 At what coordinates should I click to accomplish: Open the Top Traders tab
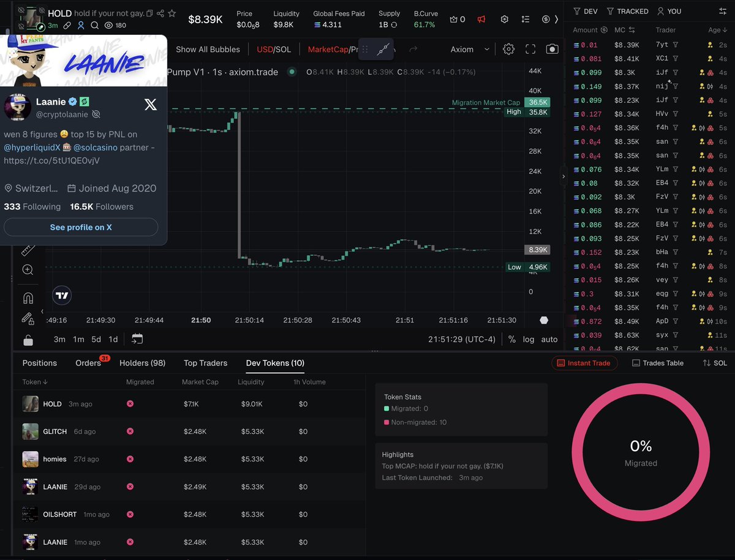(x=206, y=363)
